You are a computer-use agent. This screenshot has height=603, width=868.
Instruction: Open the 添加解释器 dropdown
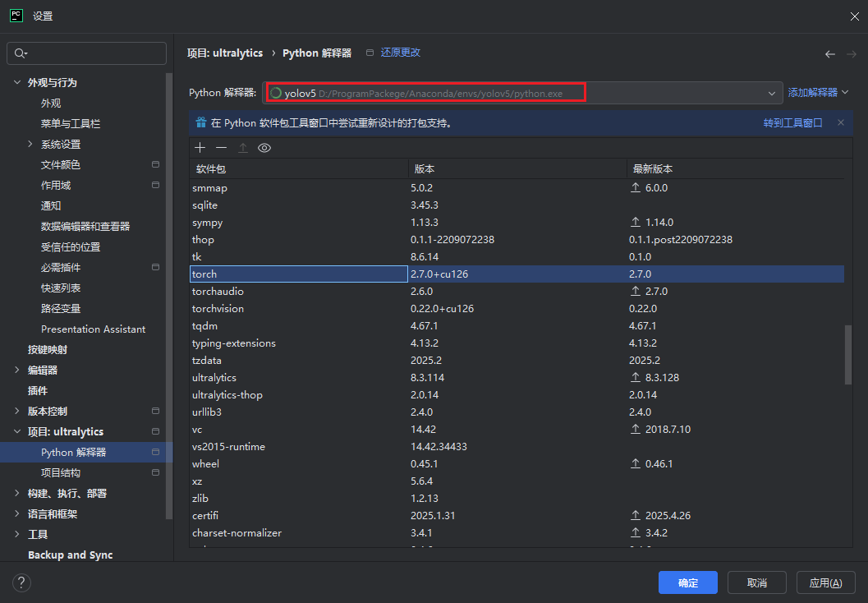coord(818,93)
